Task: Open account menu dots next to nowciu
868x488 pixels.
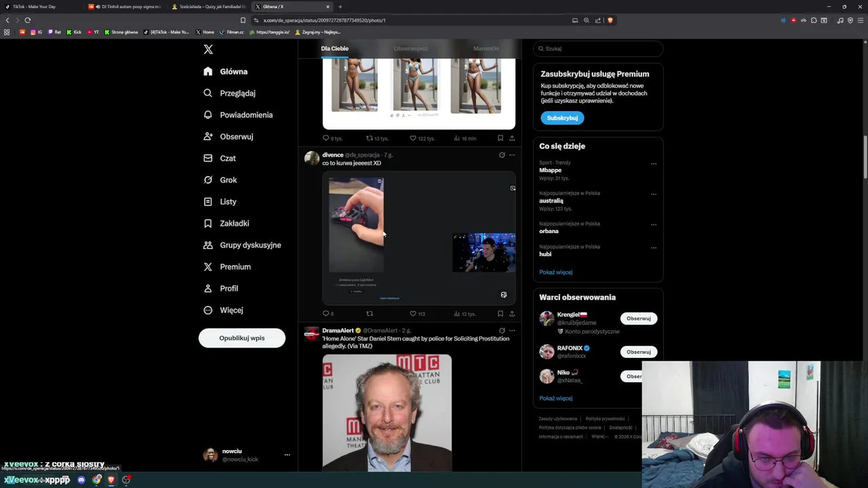Action: pos(287,455)
